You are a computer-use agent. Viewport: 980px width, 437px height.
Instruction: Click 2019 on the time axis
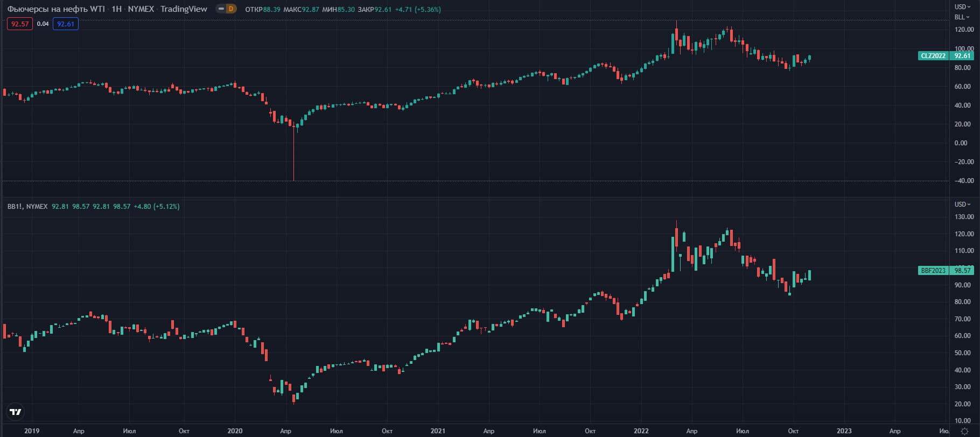(x=32, y=431)
